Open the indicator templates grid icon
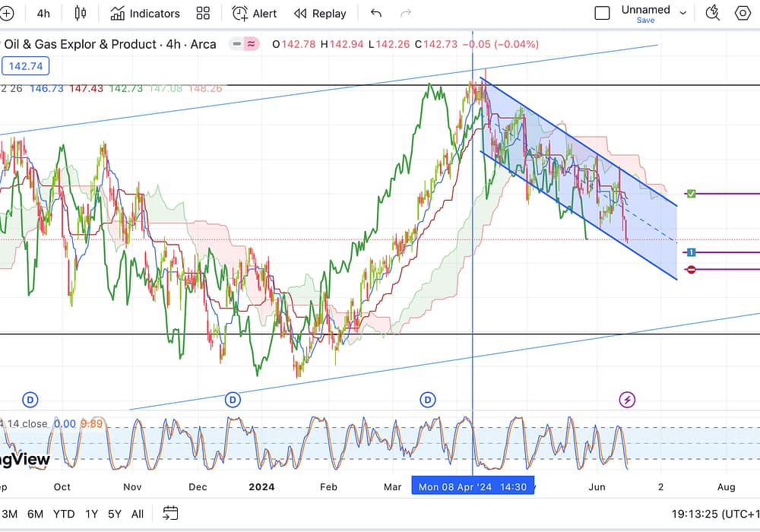 [203, 13]
